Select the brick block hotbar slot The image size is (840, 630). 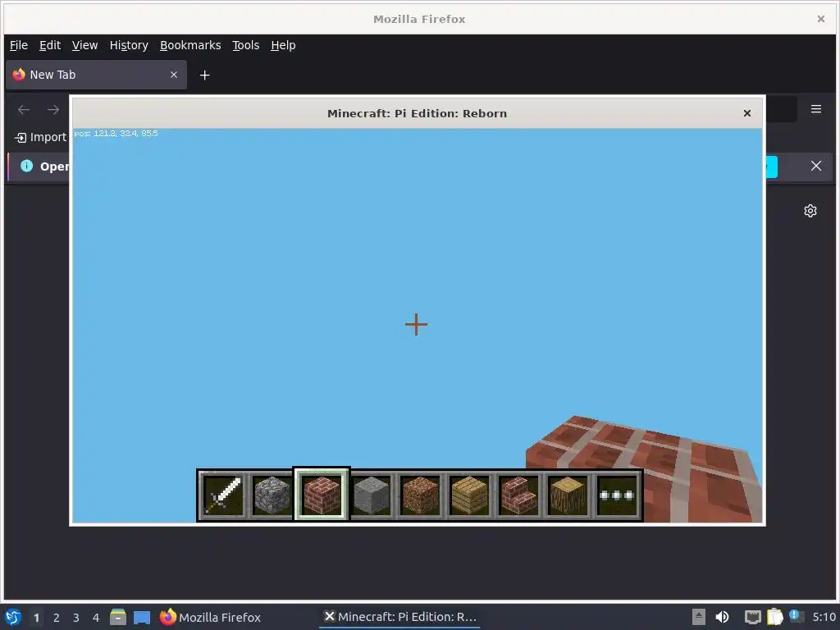322,495
